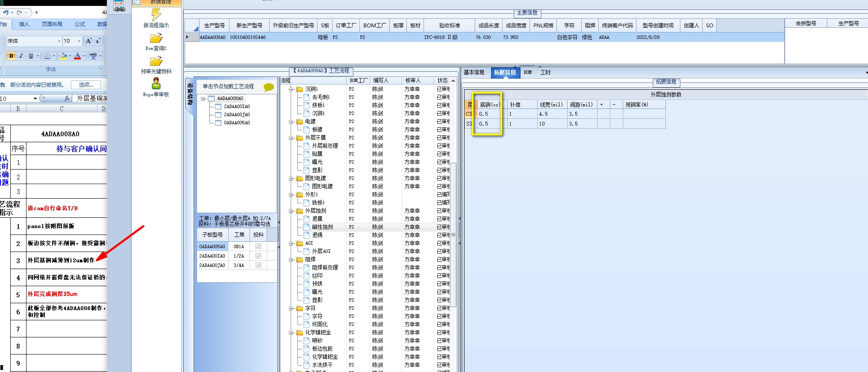Screen dimensions: 868x372
Task: Click the red font color icon
Action: coord(77,56)
